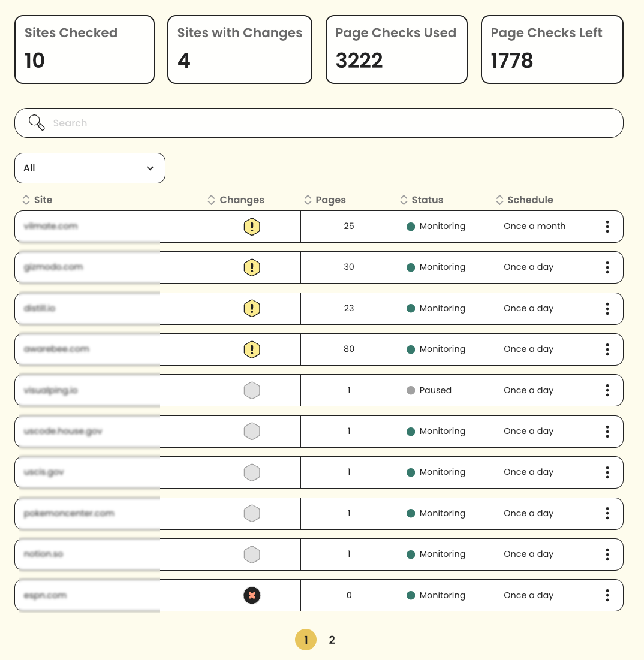Click the gray hexagon icon for notion.so
The height and width of the screenshot is (660, 644).
point(252,554)
